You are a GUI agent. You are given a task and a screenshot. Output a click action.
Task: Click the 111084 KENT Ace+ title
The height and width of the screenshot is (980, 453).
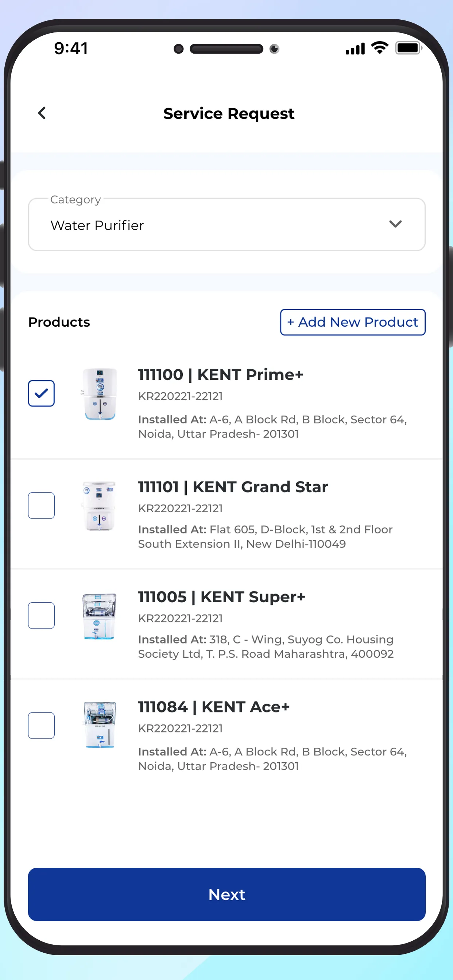[214, 707]
